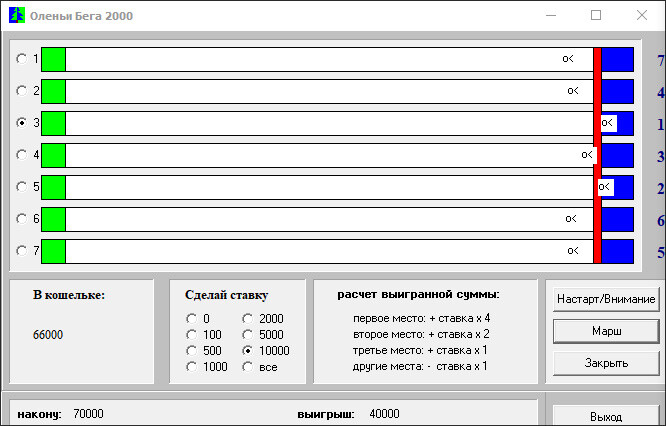
Task: Start the race with Марш button
Action: coord(606,331)
